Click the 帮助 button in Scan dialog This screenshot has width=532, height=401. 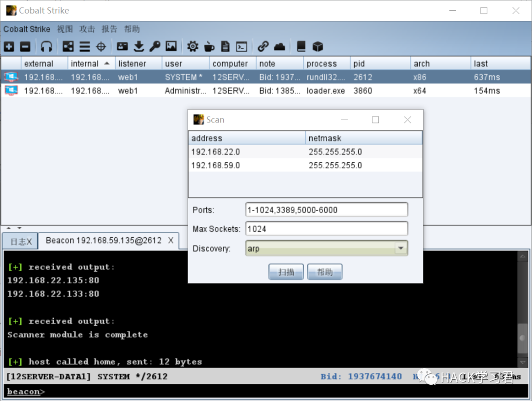click(325, 272)
